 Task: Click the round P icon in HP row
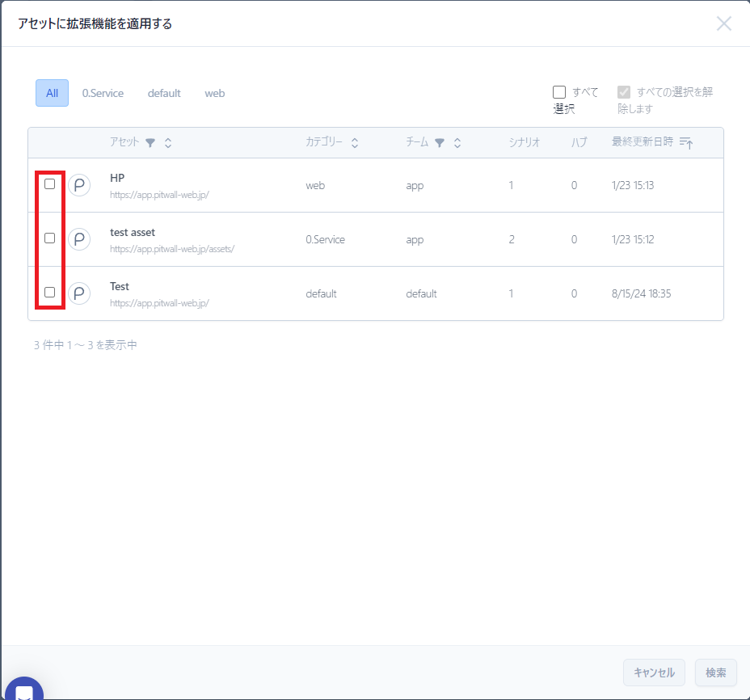(x=79, y=185)
